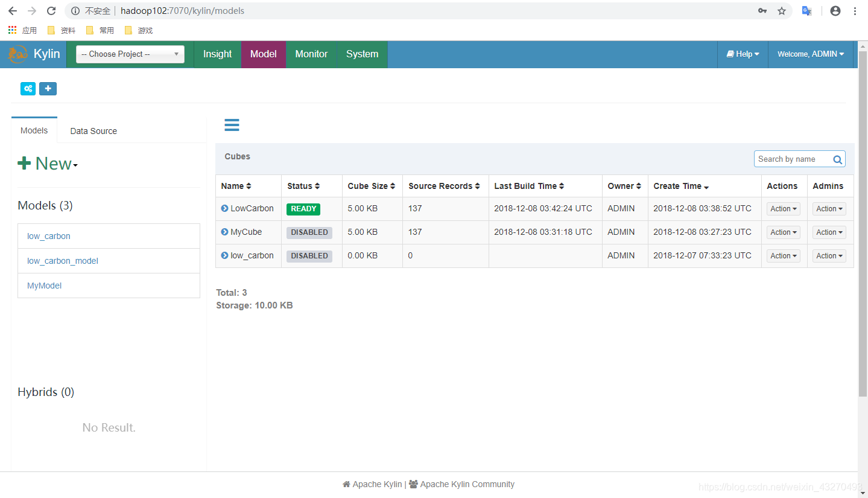
Task: Sort cubes by Owner column
Action: (x=624, y=186)
